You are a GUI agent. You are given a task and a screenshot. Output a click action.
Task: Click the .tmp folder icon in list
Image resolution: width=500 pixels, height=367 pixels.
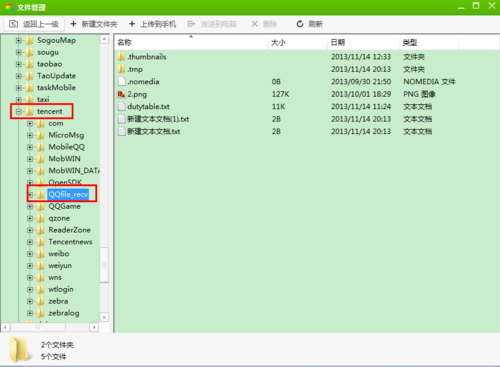pyautogui.click(x=121, y=69)
